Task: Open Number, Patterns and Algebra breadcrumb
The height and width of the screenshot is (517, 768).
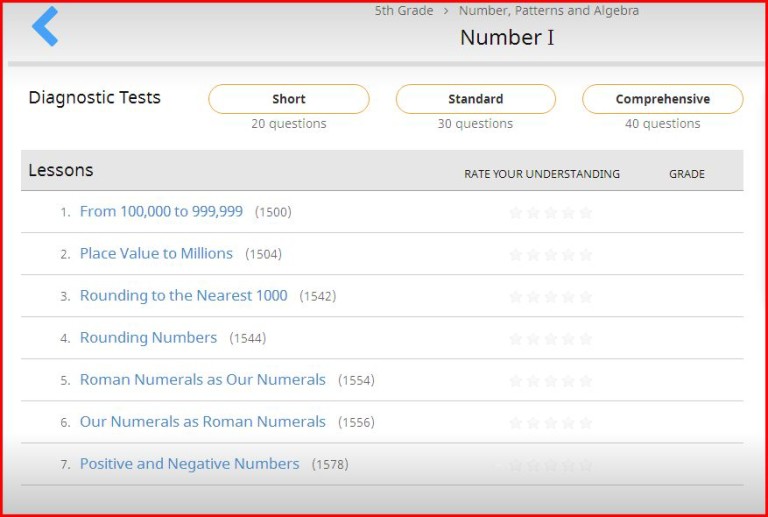Action: click(549, 11)
